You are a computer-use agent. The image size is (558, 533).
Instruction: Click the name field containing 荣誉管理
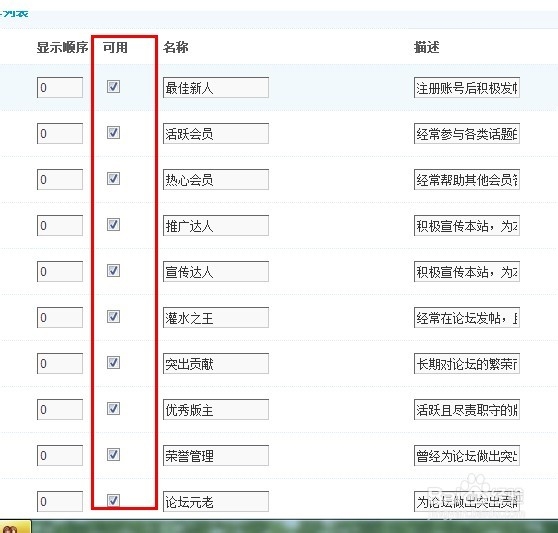(x=216, y=455)
